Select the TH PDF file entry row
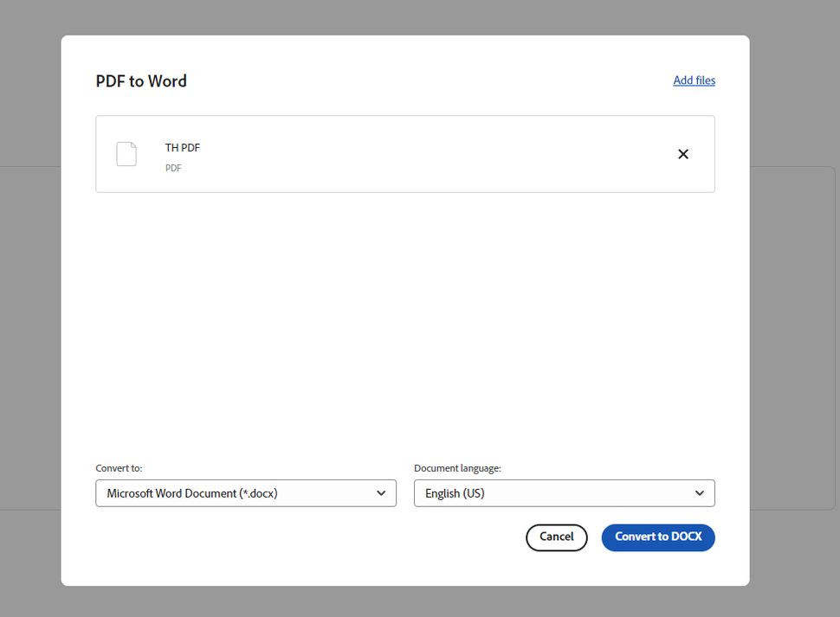Viewport: 840px width, 617px height. tap(404, 153)
